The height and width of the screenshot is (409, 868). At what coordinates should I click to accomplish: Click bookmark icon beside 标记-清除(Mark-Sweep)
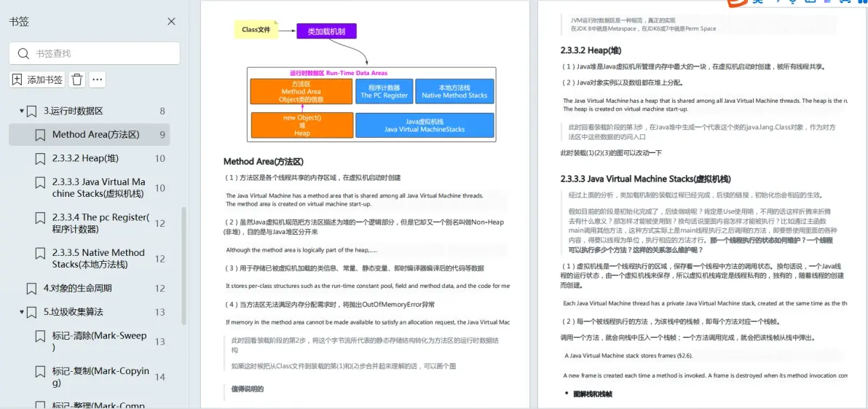point(40,336)
